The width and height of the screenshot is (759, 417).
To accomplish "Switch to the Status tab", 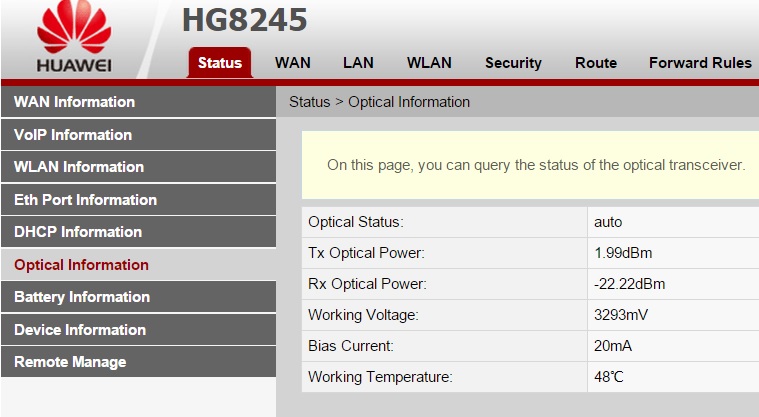I will [x=219, y=62].
